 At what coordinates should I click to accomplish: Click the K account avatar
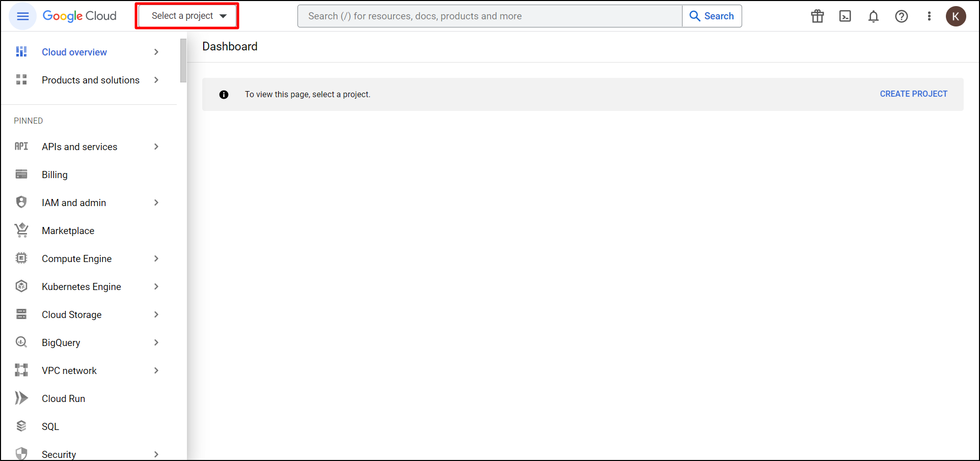(956, 16)
